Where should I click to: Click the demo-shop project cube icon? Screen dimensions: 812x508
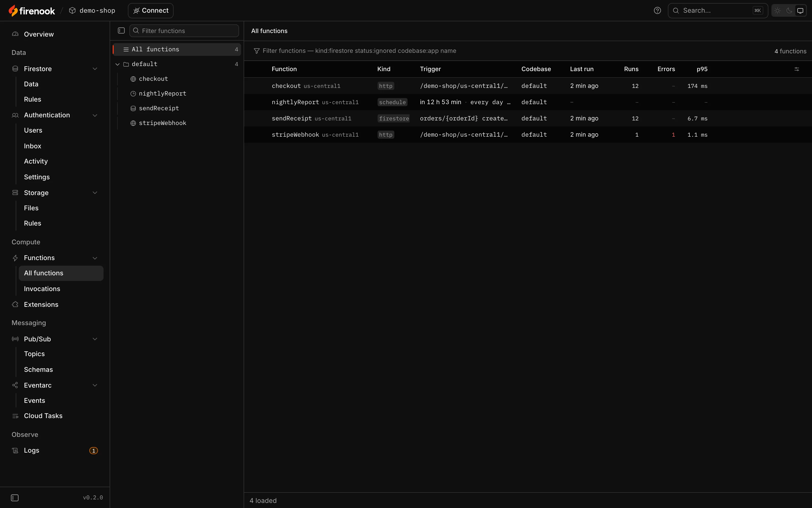coord(72,10)
